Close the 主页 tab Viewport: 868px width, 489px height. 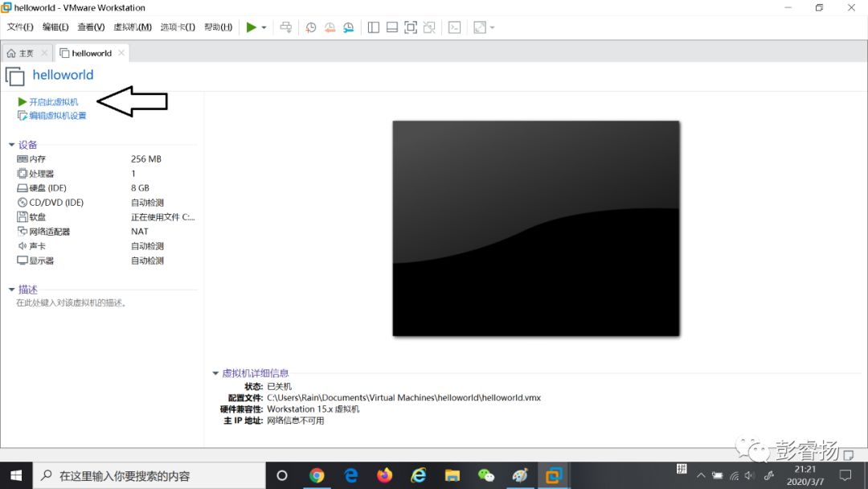(x=44, y=52)
